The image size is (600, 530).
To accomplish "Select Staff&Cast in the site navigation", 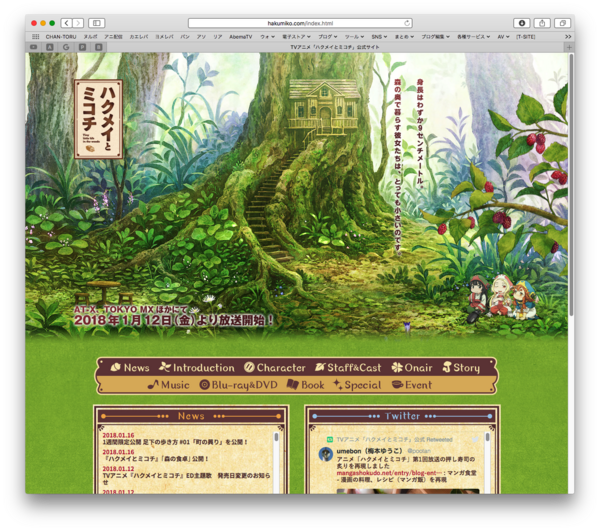I will point(348,368).
